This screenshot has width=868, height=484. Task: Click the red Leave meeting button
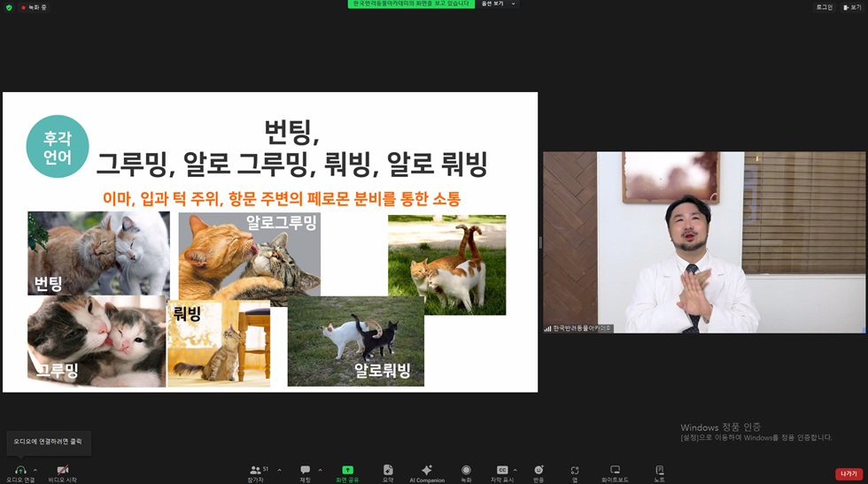point(849,473)
